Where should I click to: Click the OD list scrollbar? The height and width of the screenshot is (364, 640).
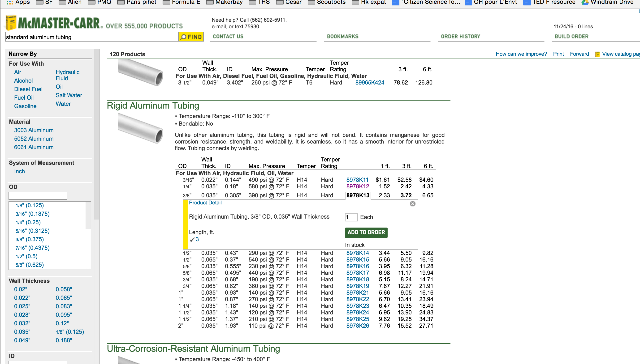coord(88,216)
